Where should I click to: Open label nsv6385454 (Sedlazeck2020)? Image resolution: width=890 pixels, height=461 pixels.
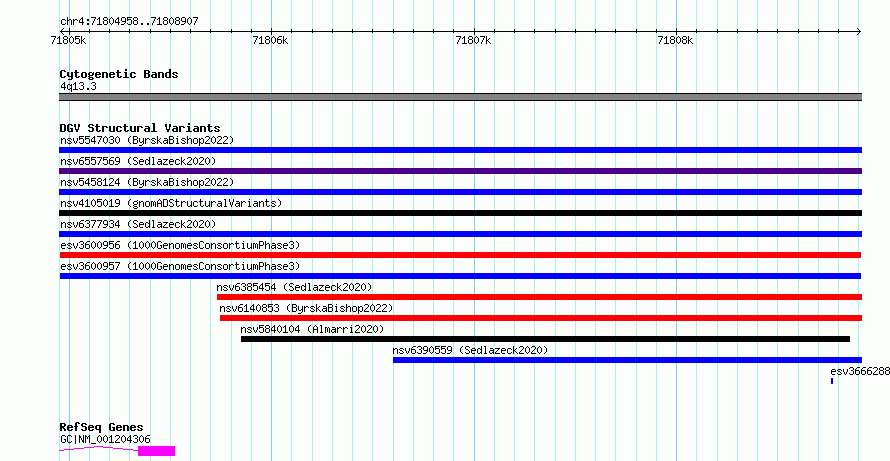pyautogui.click(x=295, y=287)
